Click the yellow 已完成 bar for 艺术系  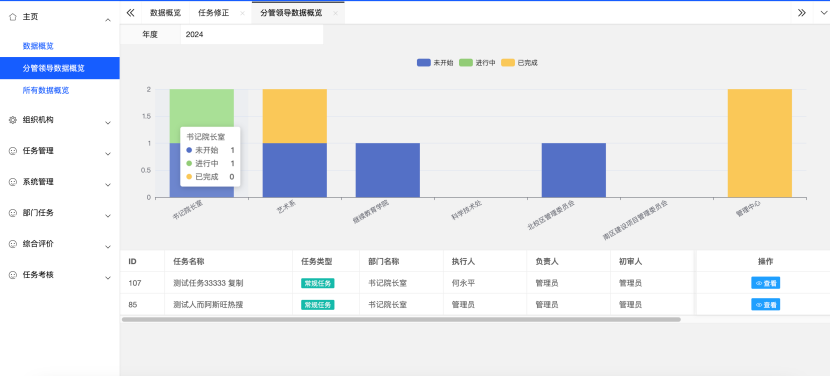point(295,116)
